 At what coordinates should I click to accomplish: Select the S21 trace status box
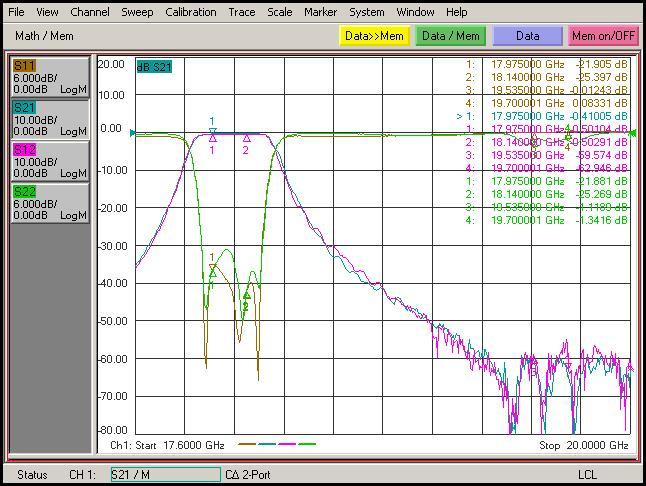(x=50, y=119)
